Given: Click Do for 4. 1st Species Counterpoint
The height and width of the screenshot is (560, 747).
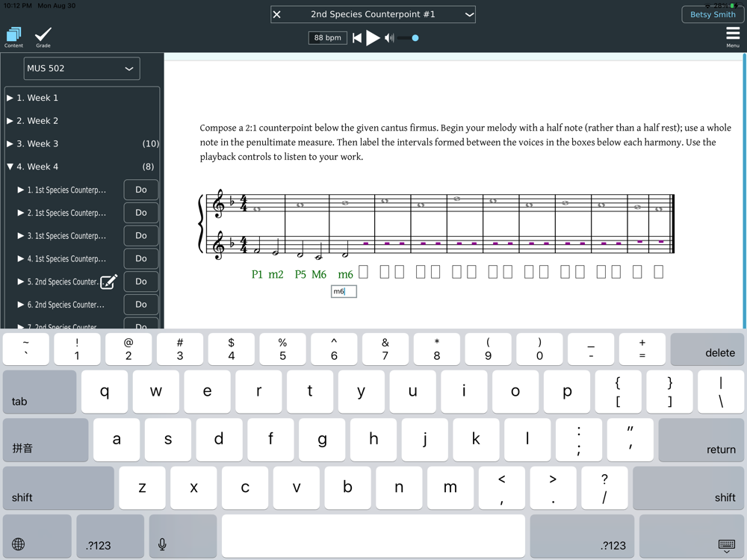Looking at the screenshot, I should (141, 258).
